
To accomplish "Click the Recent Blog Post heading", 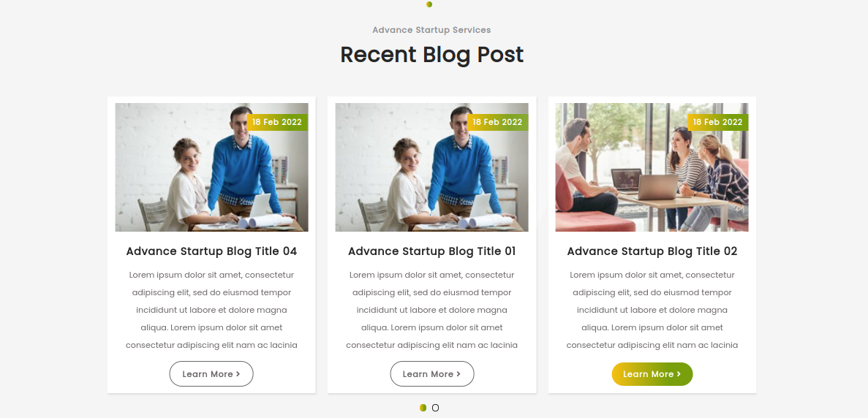I will 431,54.
